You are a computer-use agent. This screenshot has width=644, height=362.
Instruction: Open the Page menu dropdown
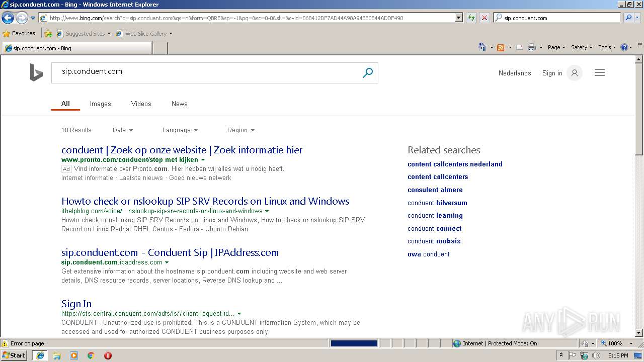point(556,47)
